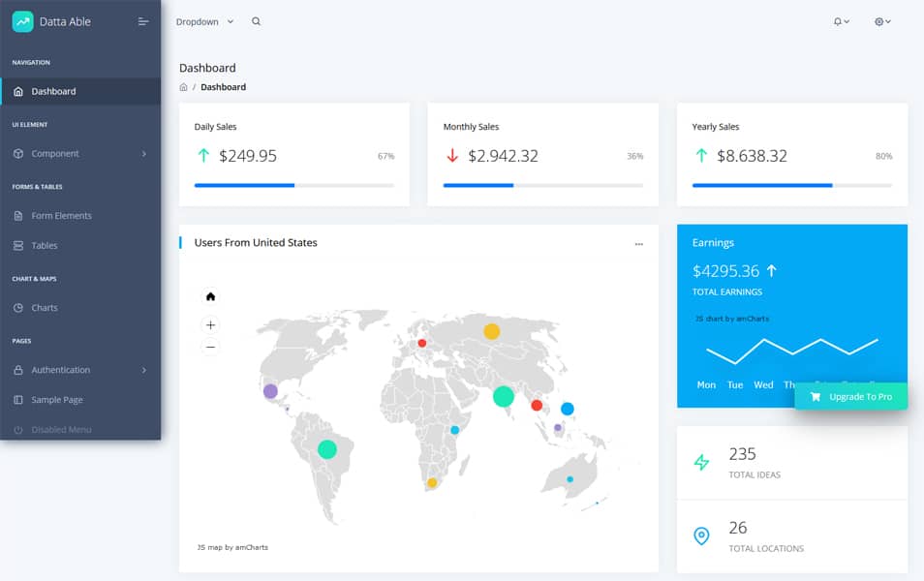This screenshot has height=581, width=924.
Task: Open the options ellipsis on Users From United States
Action: pos(640,244)
